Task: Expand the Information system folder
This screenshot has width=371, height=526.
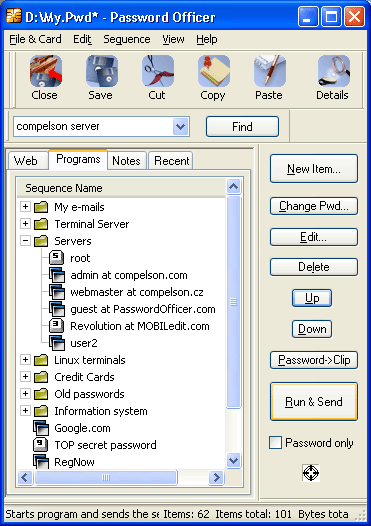Action: 25,410
